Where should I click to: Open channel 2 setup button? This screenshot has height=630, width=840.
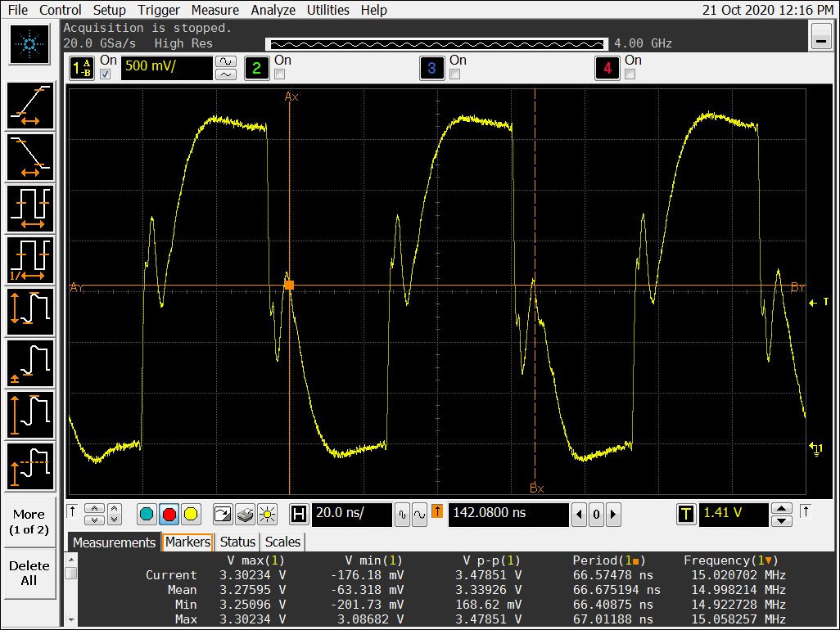[256, 68]
